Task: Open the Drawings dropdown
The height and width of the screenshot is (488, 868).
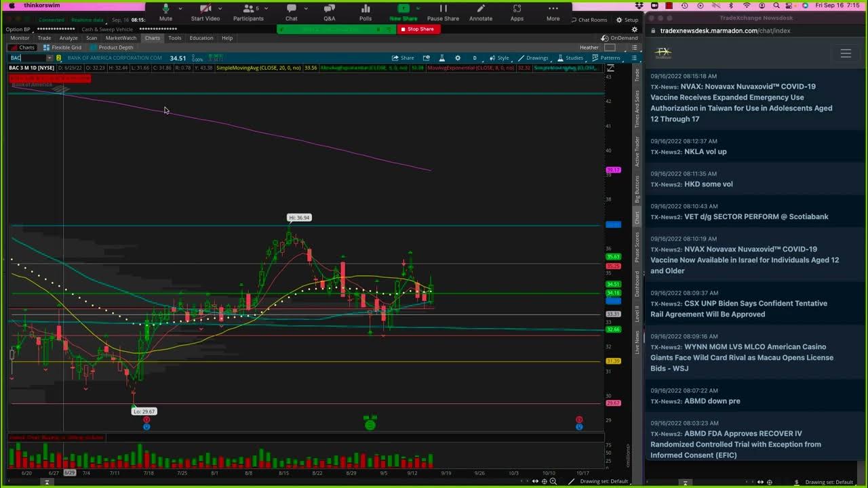Action: (x=534, y=58)
